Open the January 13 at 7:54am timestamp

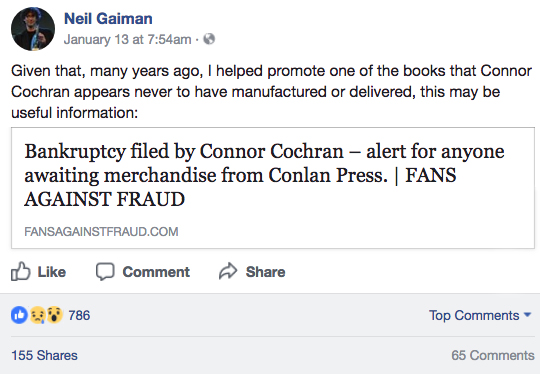(x=127, y=39)
